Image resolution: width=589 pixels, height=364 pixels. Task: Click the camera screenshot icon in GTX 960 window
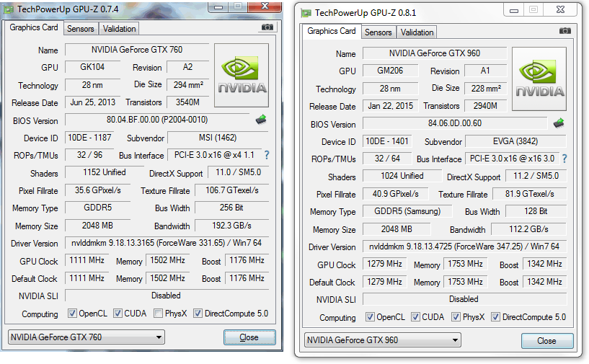[x=565, y=32]
